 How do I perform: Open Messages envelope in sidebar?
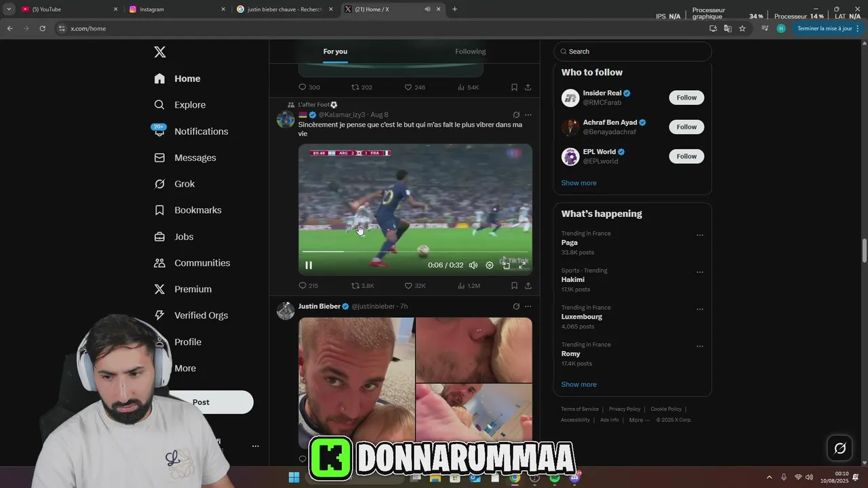point(159,157)
